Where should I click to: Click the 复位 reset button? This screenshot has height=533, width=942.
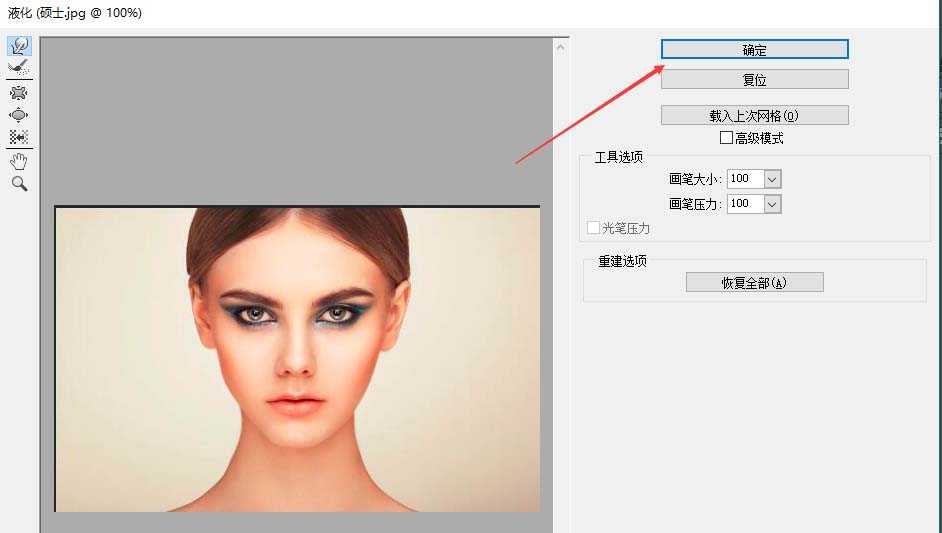[x=755, y=79]
